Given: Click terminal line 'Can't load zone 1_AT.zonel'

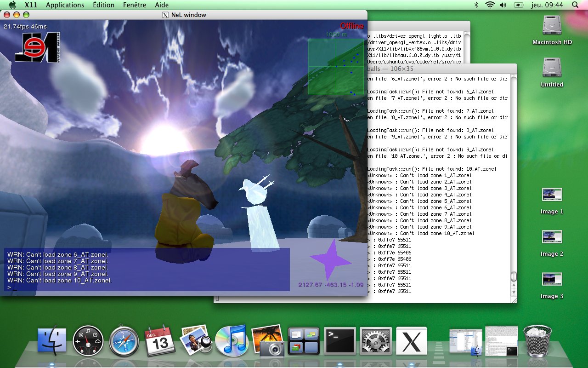Looking at the screenshot, I should pyautogui.click(x=420, y=175).
